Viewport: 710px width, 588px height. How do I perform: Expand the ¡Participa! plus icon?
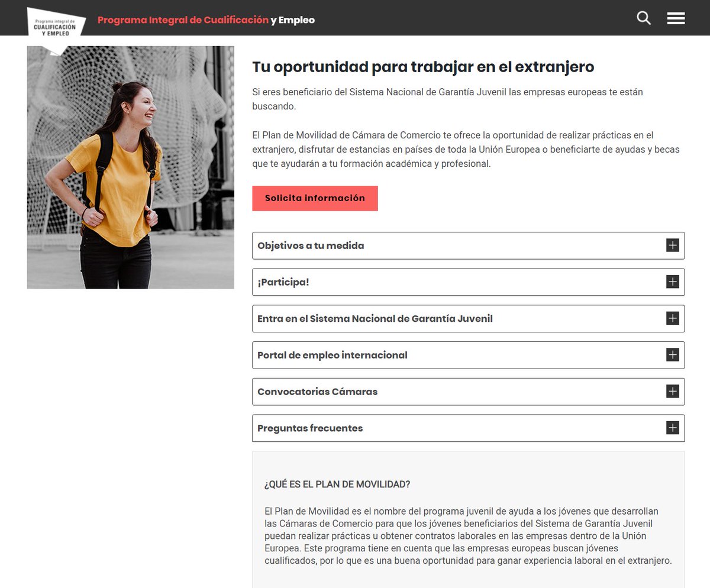[x=672, y=282]
